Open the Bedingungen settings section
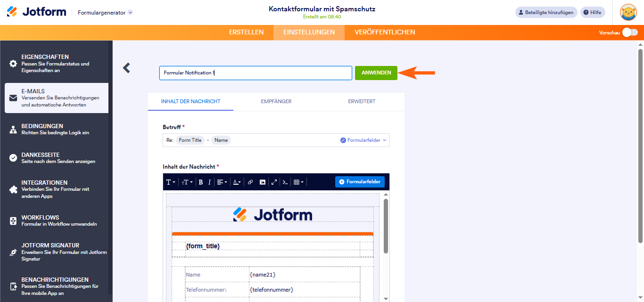The width and height of the screenshot is (644, 302). [56, 129]
